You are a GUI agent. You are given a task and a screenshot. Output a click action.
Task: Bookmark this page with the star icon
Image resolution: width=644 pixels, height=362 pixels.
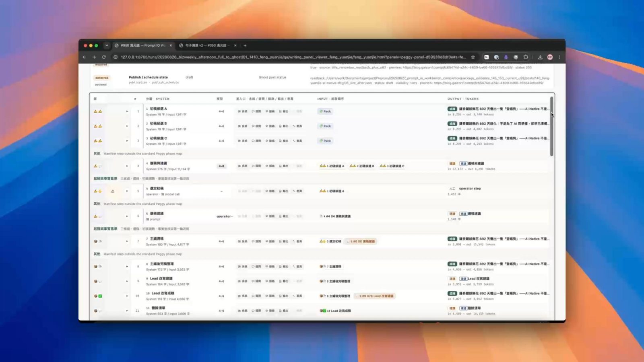[x=473, y=57]
